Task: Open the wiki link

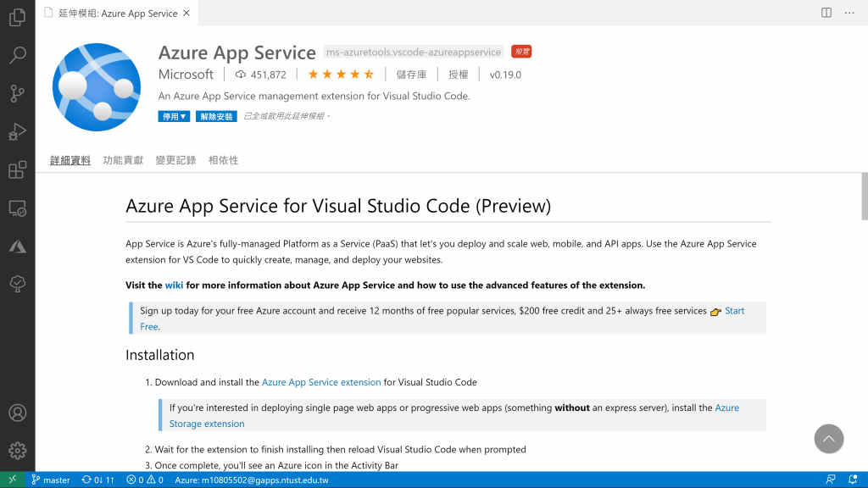Action: [175, 286]
